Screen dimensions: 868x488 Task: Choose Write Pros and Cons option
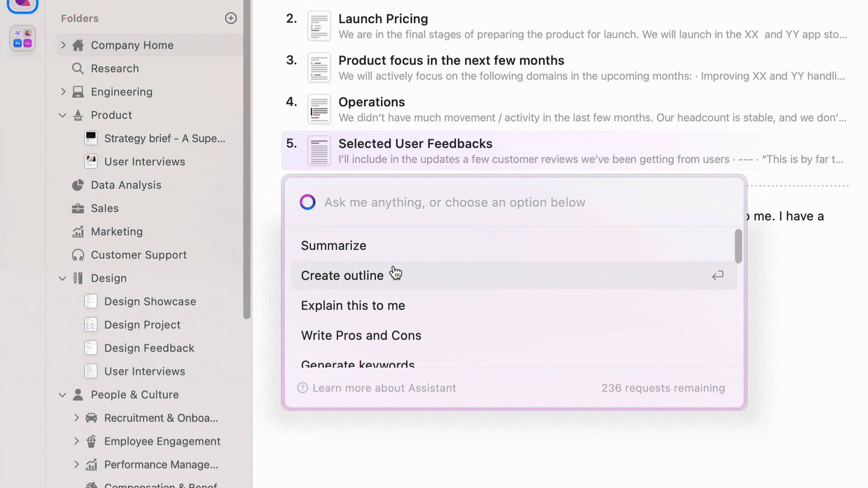361,336
